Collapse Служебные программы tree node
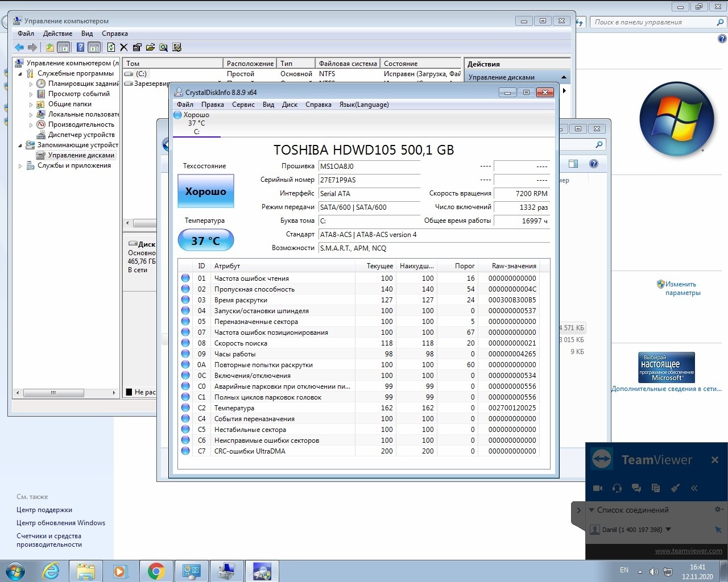The width and height of the screenshot is (728, 582). pyautogui.click(x=20, y=73)
